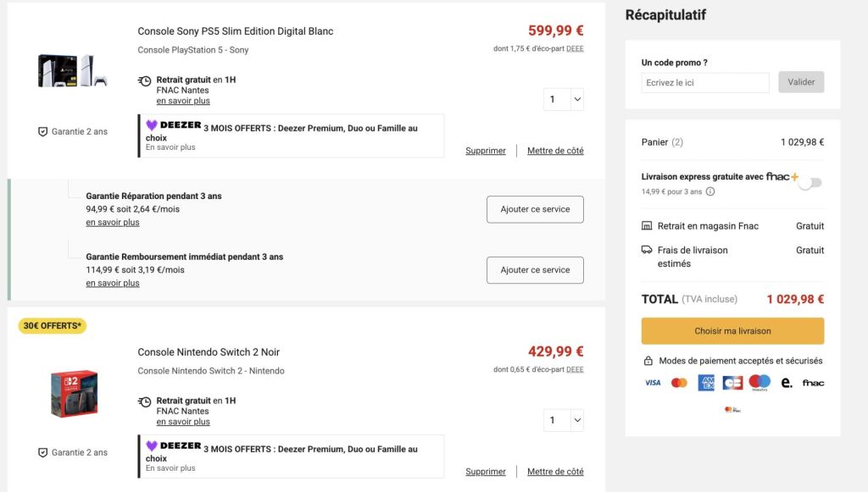Click the Deezer heart logo under Nintendo Switch 2

152,446
